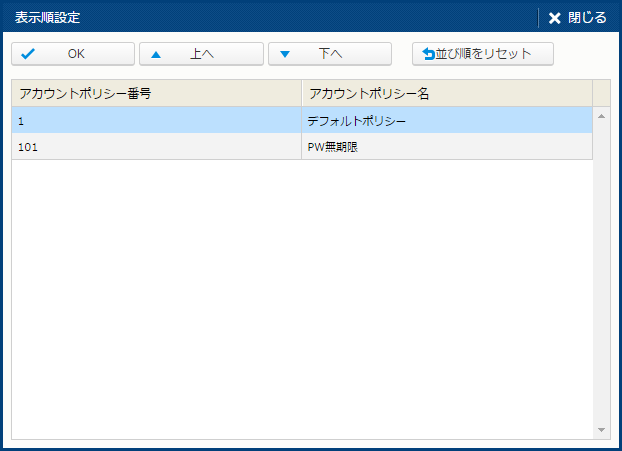Click the reset arrow icon on 並び順をリセット

[428, 54]
